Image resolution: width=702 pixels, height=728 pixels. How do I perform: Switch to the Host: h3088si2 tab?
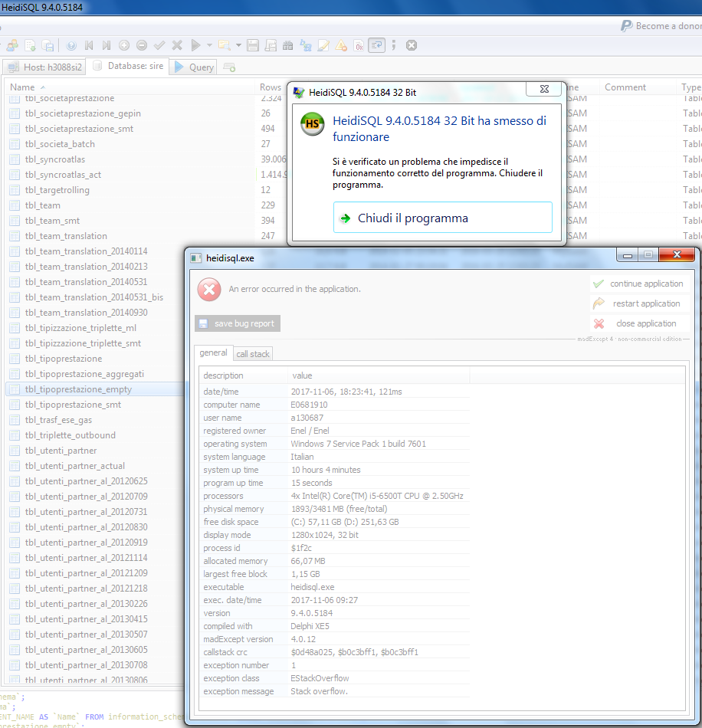tap(45, 67)
